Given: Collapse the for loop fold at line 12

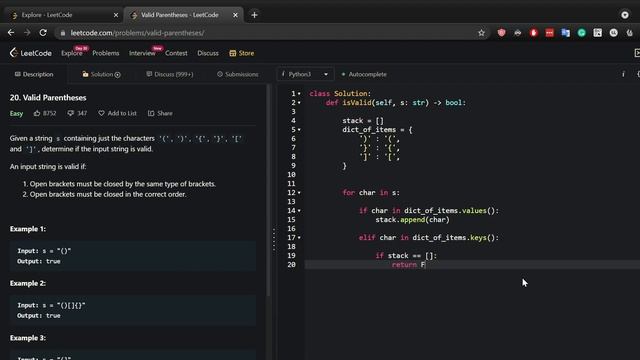Looking at the screenshot, I should [299, 193].
